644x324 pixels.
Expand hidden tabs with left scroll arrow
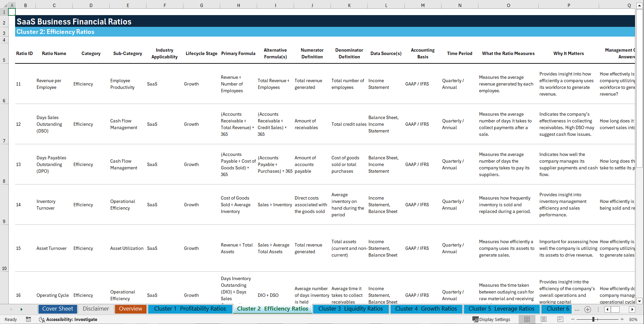click(11, 309)
